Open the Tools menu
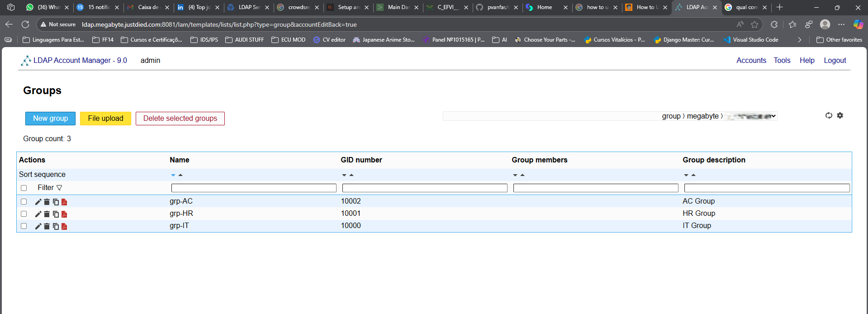 click(x=782, y=60)
